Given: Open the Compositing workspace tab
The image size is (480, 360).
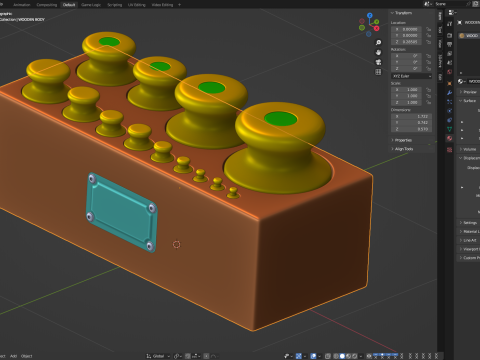Looking at the screenshot, I should coord(46,5).
